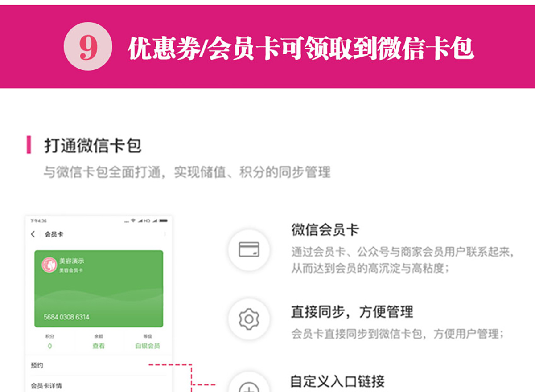
Task: Tap the battery icon in phone status bar
Action: [163, 221]
